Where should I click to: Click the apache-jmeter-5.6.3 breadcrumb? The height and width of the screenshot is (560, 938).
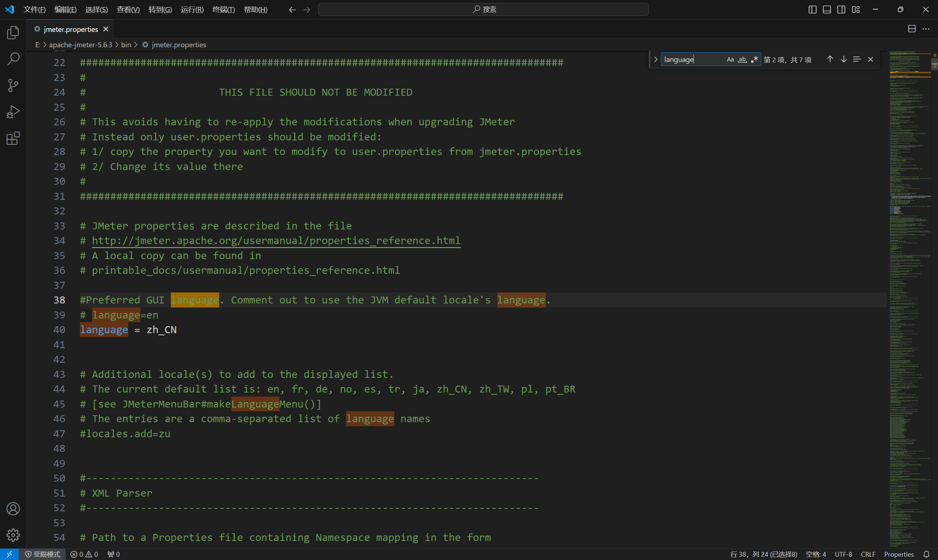click(x=80, y=44)
